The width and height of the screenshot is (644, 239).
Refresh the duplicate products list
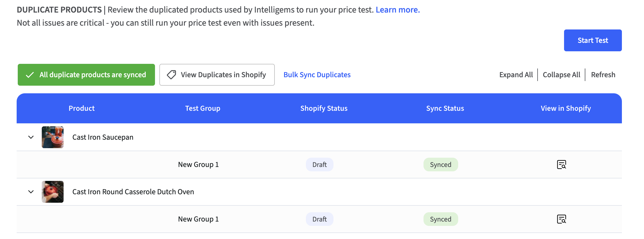pos(603,75)
